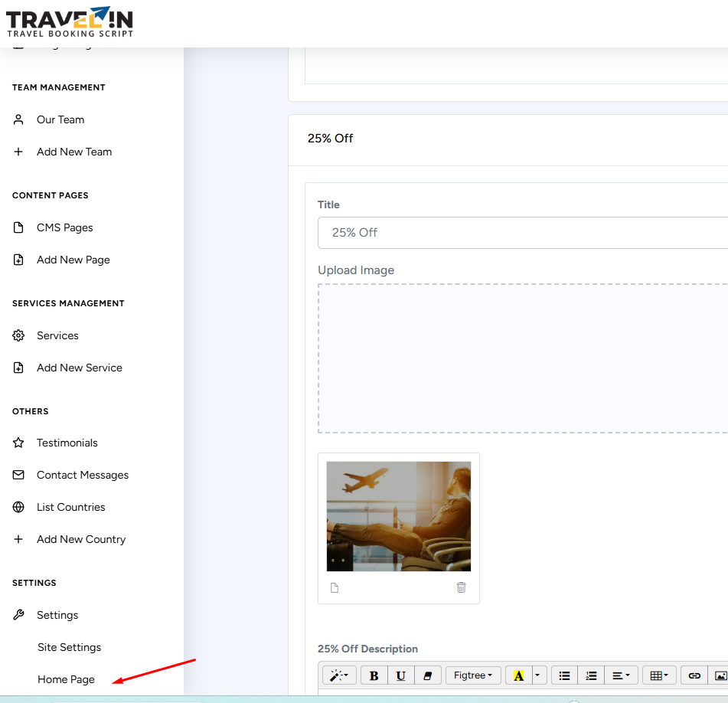Viewport: 728px width, 703px height.
Task: Click the file icon below the airplane image
Action: [x=335, y=587]
